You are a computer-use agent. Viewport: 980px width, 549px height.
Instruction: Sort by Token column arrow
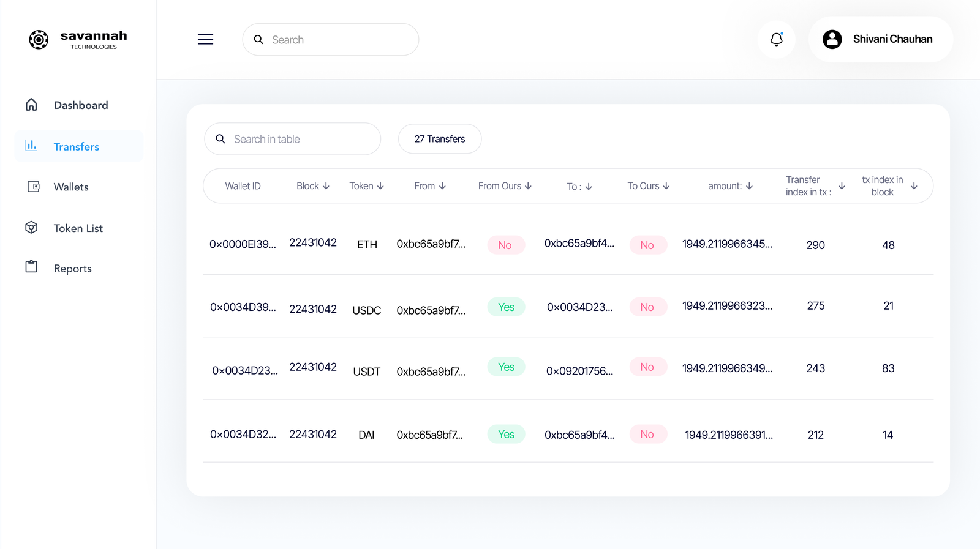tap(380, 186)
